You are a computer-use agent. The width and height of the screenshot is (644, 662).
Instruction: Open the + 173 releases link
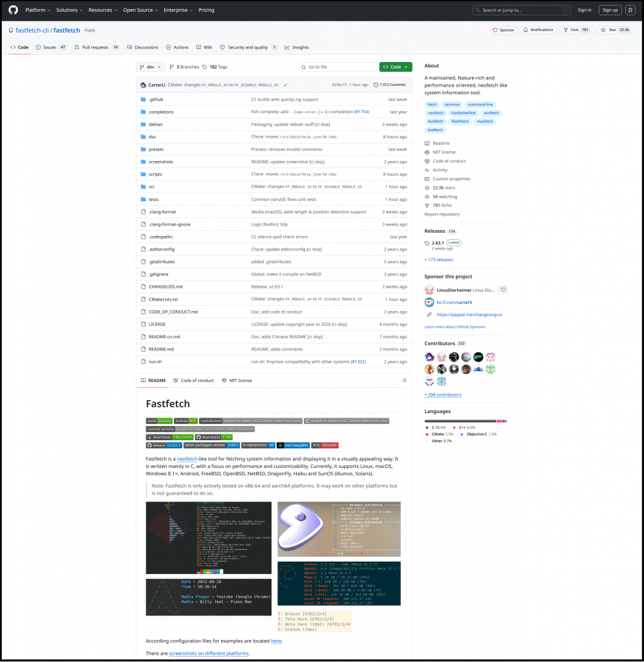point(438,260)
